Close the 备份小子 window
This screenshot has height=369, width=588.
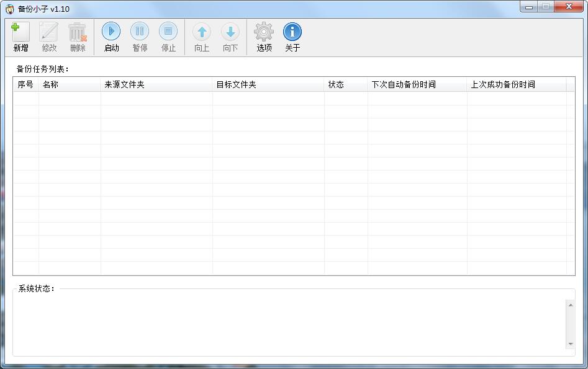point(569,7)
